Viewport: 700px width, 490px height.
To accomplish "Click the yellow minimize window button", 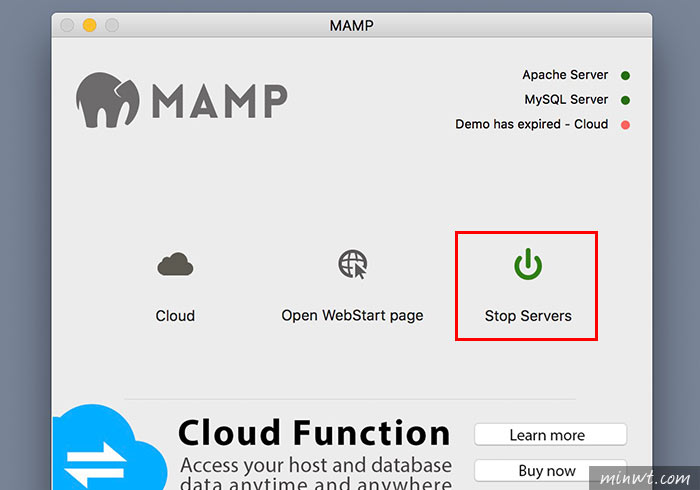I will click(x=89, y=25).
